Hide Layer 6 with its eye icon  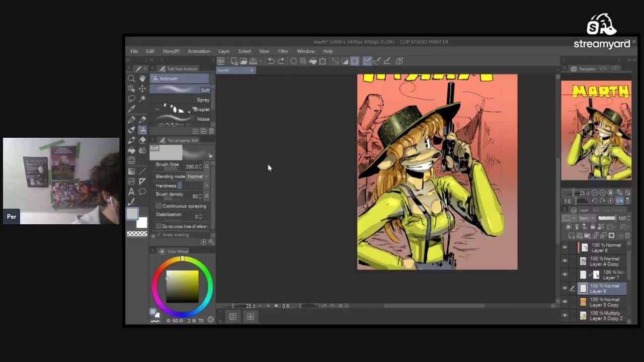click(565, 247)
